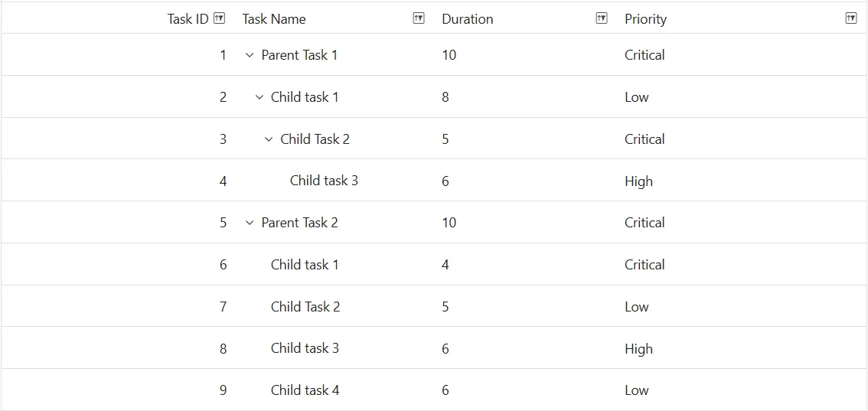Collapse Parent Task 1 row
Viewport: 868px width, 411px height.
(x=250, y=55)
